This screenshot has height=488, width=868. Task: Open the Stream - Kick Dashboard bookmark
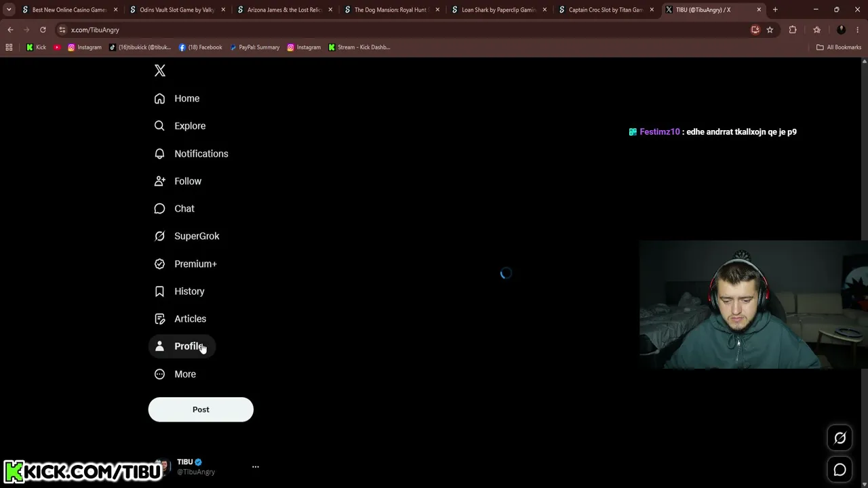(x=359, y=47)
